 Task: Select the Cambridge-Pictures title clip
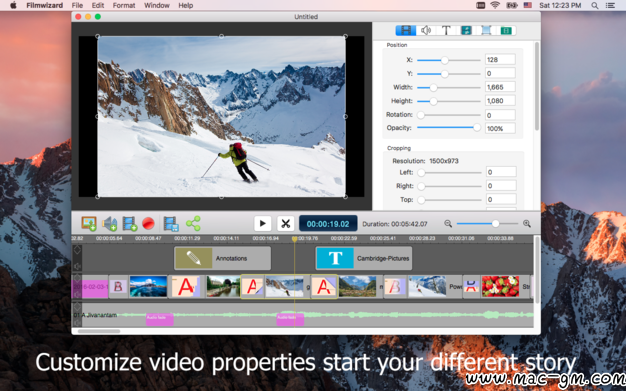tap(364, 258)
